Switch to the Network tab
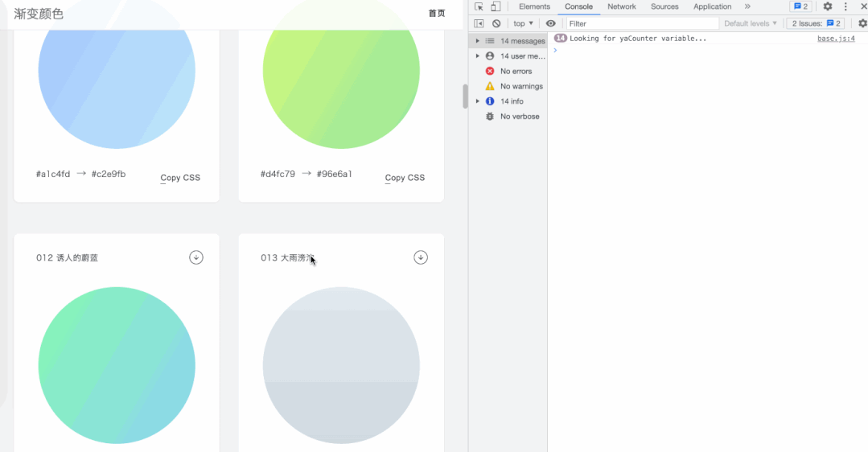 point(622,6)
